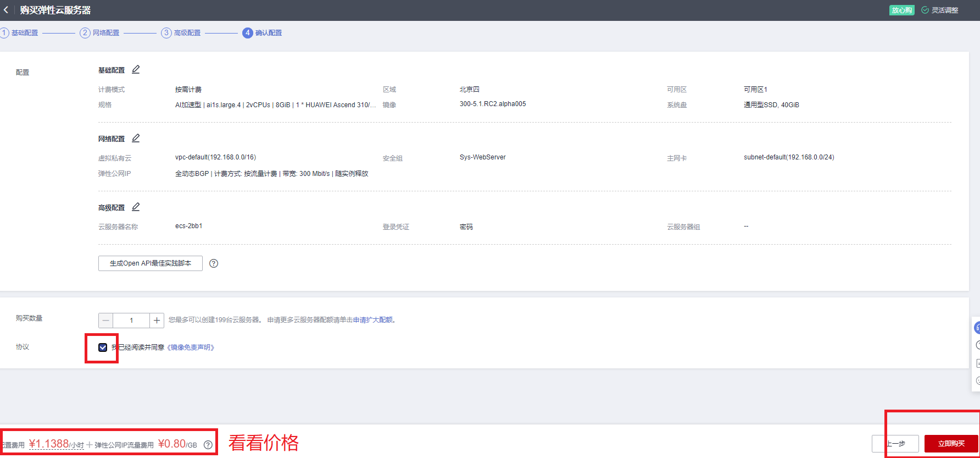Click the system disk value 通用型SSD, 40GiB
Viewport: 980px width, 458px height.
[x=771, y=105]
